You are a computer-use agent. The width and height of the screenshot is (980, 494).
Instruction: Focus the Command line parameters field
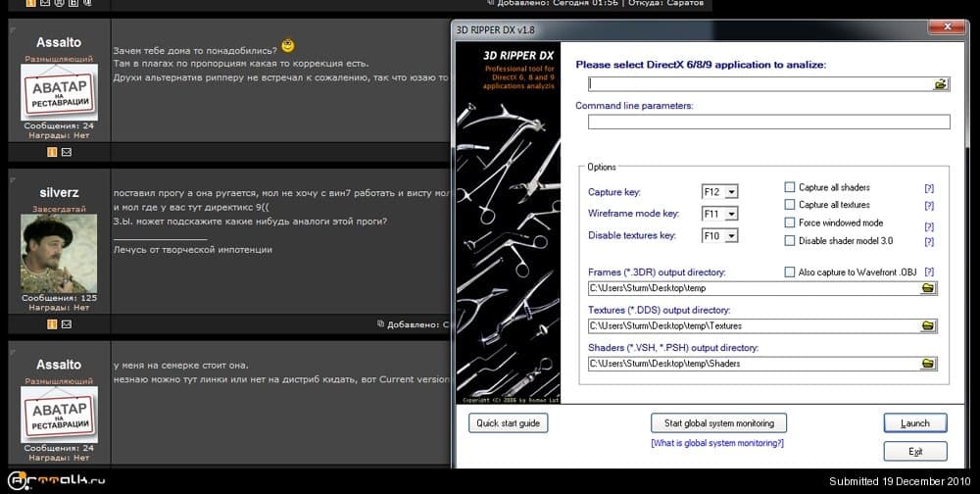(x=768, y=122)
